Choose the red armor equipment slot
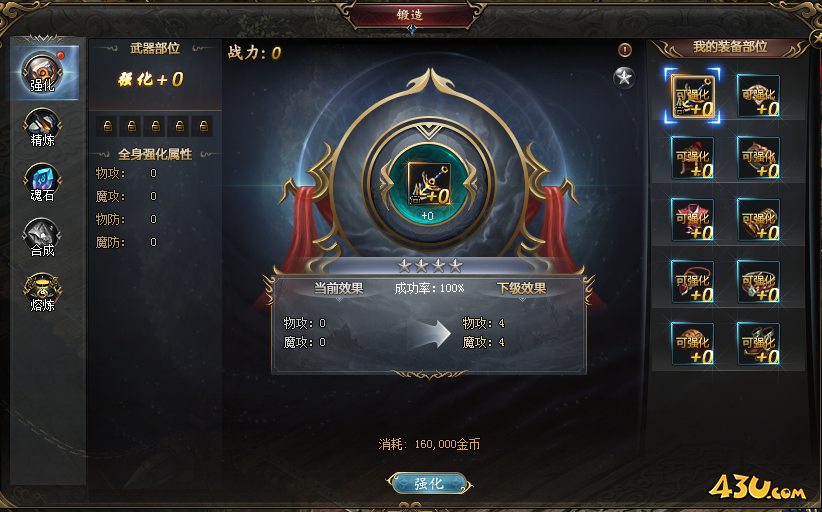The width and height of the screenshot is (822, 512). [x=692, y=220]
